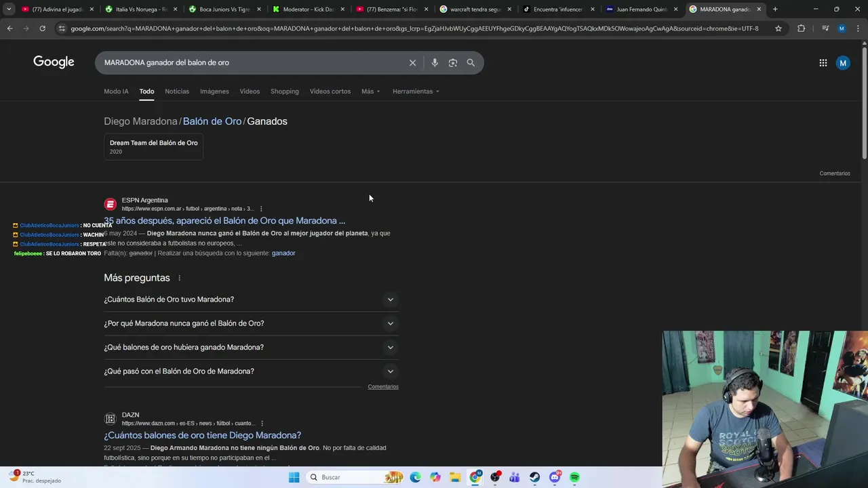Open options next to Más preguntas heading

(x=179, y=278)
